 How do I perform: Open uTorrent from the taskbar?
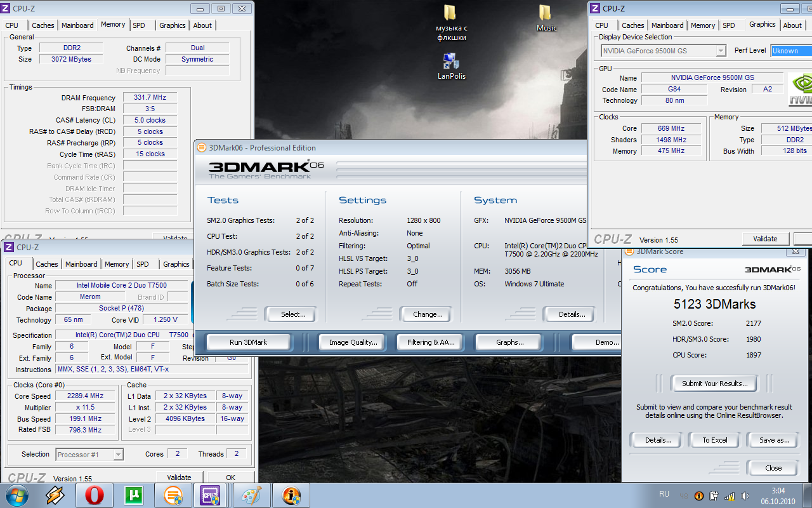(x=133, y=495)
